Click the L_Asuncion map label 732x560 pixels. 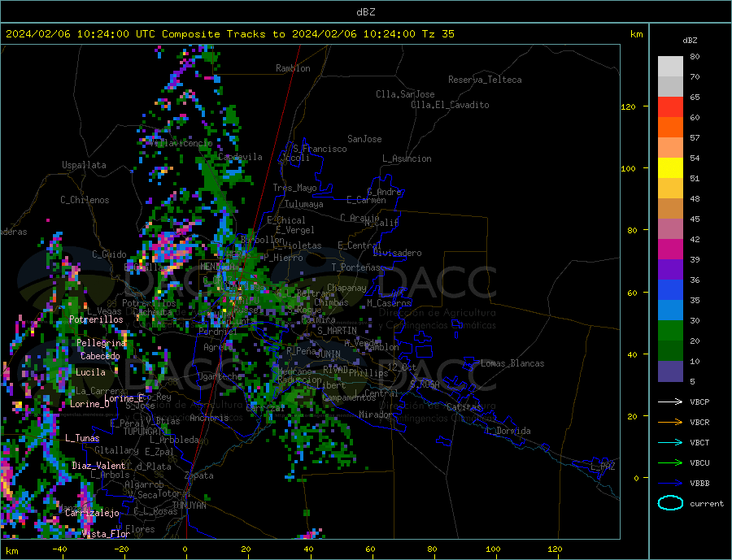[407, 158]
